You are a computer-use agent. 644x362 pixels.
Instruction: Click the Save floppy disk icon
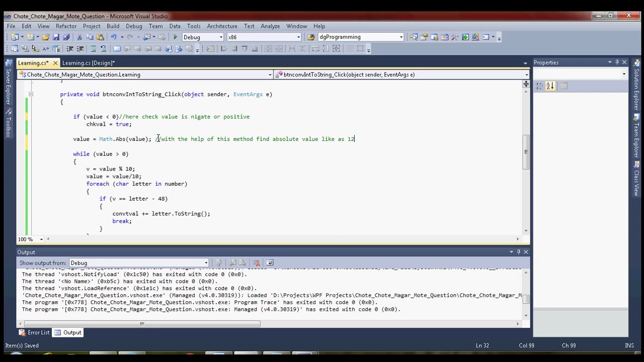tap(56, 37)
